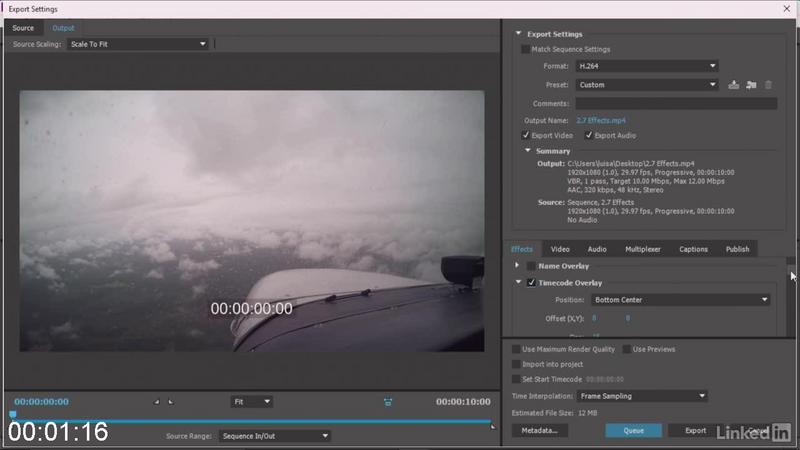Open the Publish tab
Image resolution: width=800 pixels, height=450 pixels.
[x=737, y=249]
